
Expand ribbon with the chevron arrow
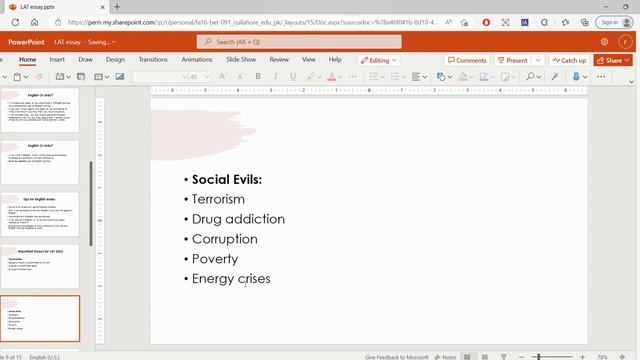(631, 82)
